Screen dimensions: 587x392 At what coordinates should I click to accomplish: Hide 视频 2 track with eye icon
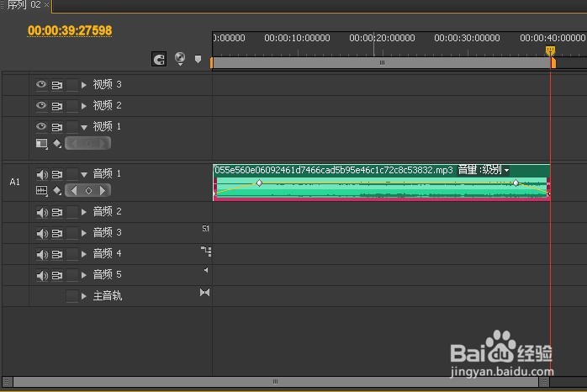(x=41, y=105)
